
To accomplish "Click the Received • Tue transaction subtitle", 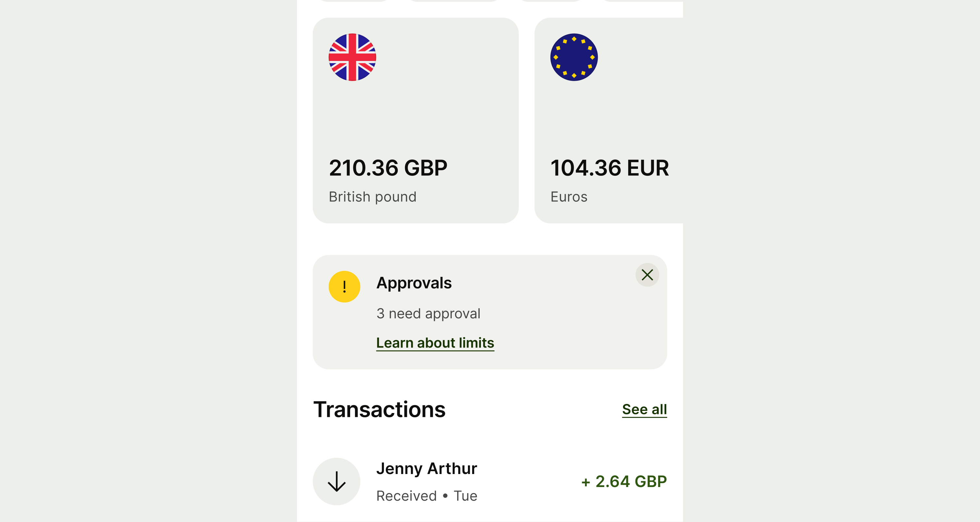I will [426, 496].
